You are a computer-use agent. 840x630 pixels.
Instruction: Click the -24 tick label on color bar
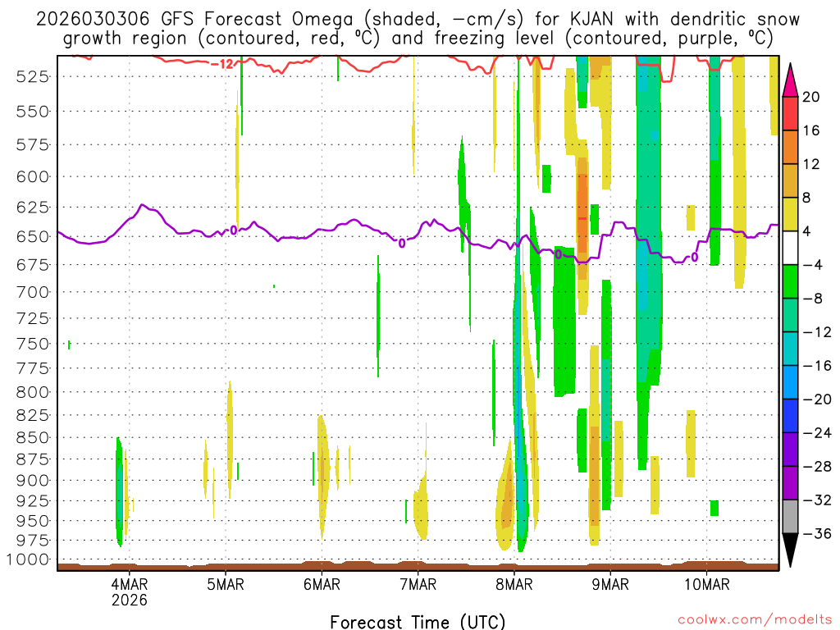pyautogui.click(x=816, y=433)
